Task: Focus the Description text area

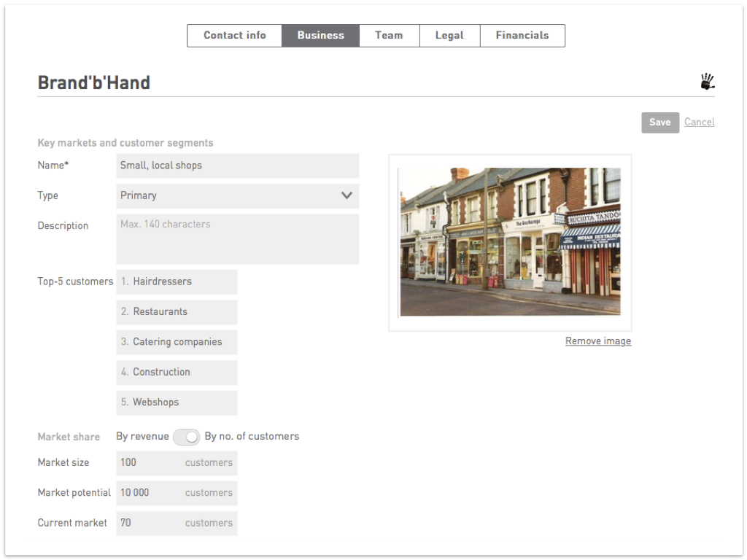Action: click(237, 239)
